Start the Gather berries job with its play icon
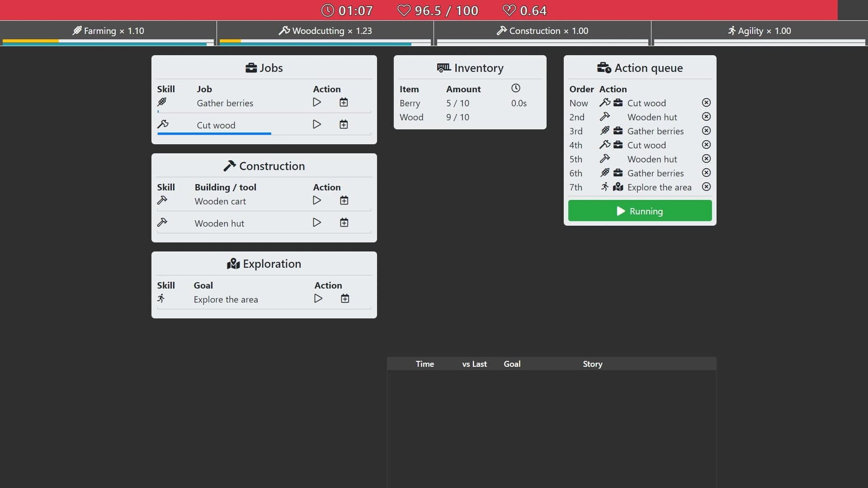868x488 pixels. pos(317,102)
